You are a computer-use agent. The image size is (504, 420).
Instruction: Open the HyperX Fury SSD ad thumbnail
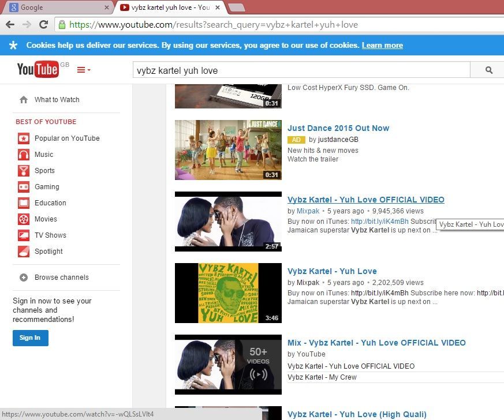(x=228, y=96)
